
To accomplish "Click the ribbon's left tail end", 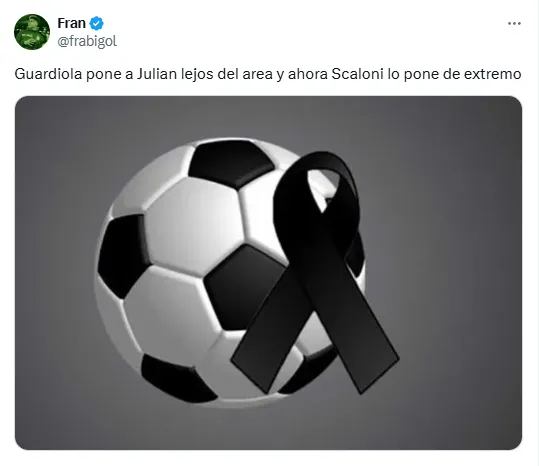I will [256, 366].
